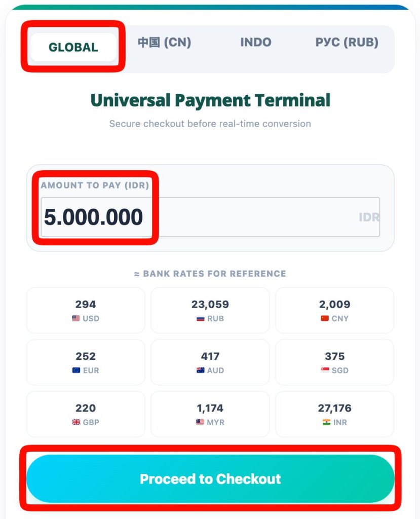The height and width of the screenshot is (519, 420).
Task: Switch to the РУС (RUB) tab
Action: pos(347,43)
